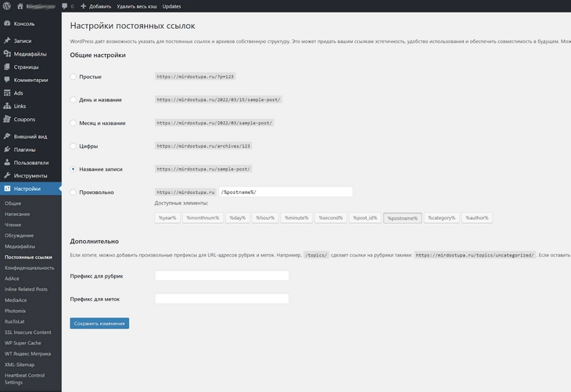The image size is (571, 392).
Task: Open Постоянные ссылки submenu item
Action: click(x=28, y=257)
